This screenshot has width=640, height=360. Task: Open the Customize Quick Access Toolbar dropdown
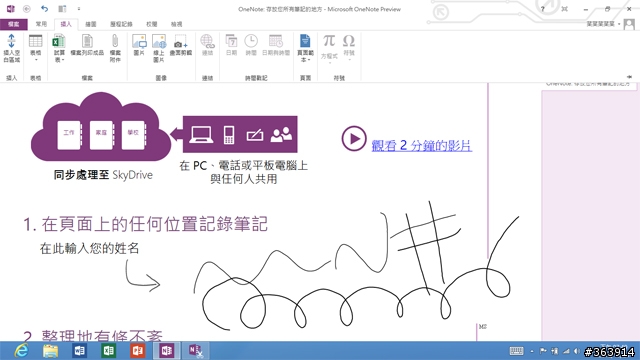point(79,9)
